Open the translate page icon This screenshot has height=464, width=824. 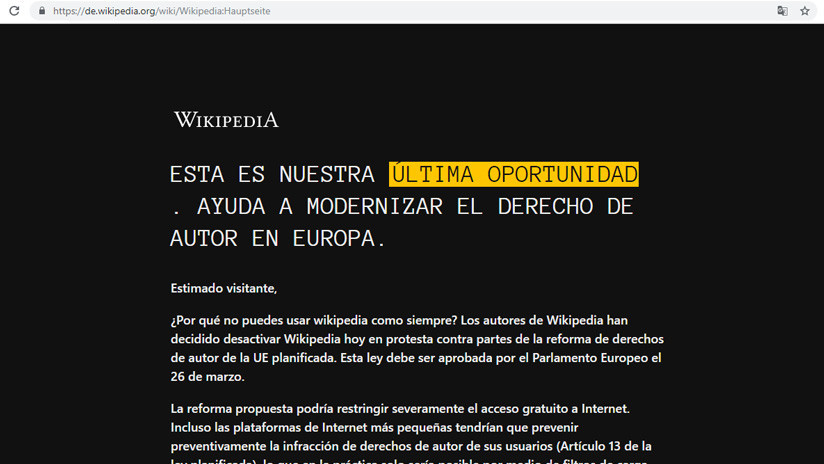(782, 11)
